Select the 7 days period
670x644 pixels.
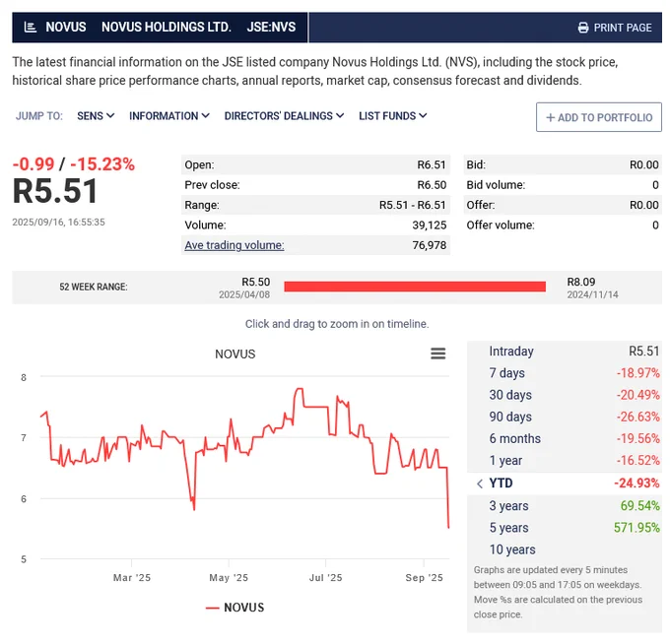(x=564, y=373)
